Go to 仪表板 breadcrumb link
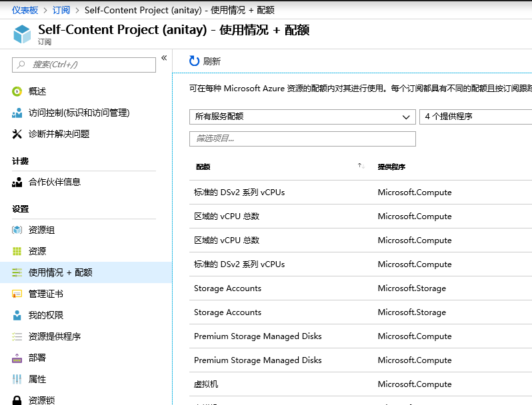Screen dimensions: 532x405 (25, 10)
